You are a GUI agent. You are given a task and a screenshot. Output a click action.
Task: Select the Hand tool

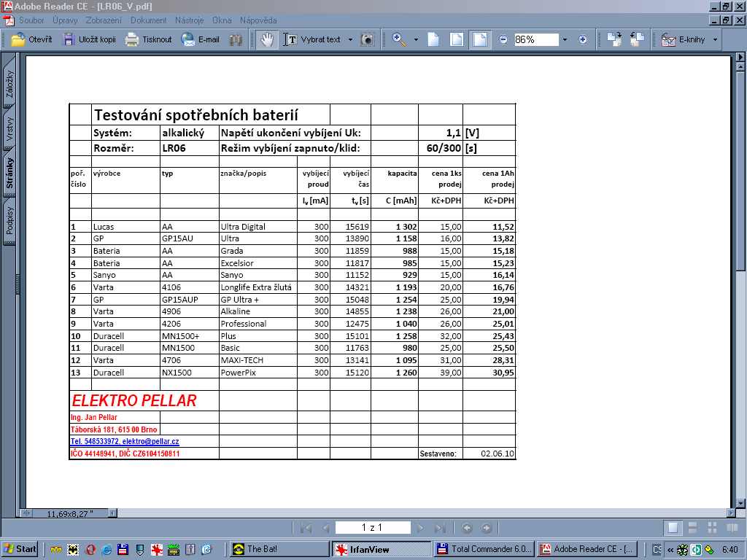click(267, 39)
